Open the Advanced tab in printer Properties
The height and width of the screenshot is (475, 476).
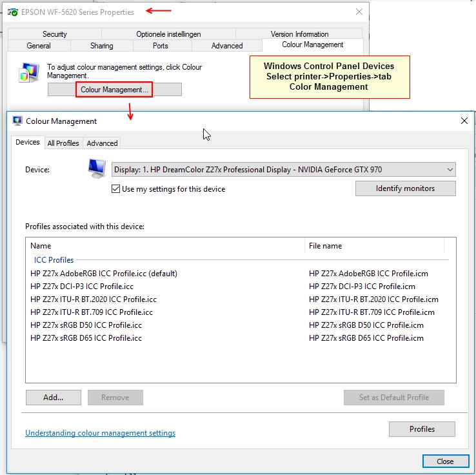click(x=227, y=46)
